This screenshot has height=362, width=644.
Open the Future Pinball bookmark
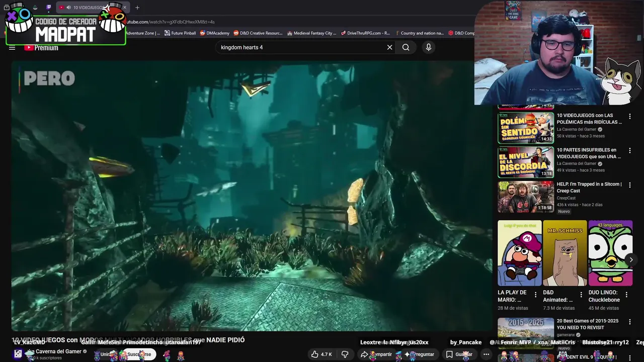pyautogui.click(x=180, y=33)
